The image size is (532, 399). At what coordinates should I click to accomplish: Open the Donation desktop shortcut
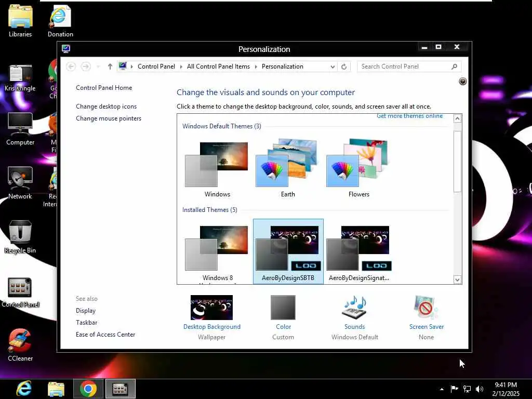[x=60, y=20]
